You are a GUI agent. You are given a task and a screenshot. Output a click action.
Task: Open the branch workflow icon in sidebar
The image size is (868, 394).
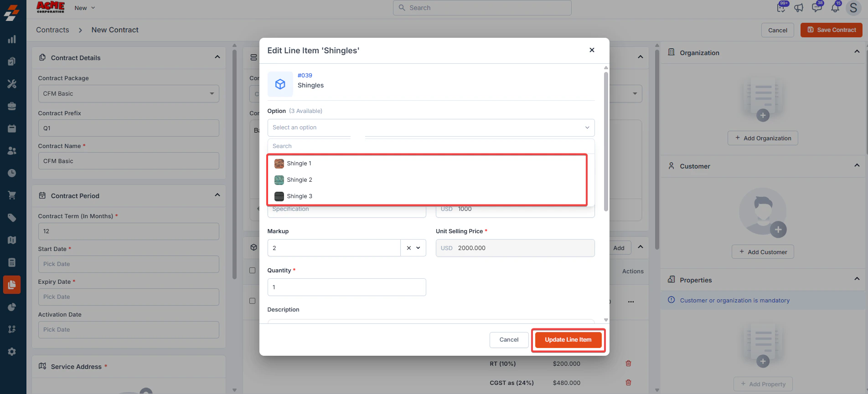click(x=12, y=329)
